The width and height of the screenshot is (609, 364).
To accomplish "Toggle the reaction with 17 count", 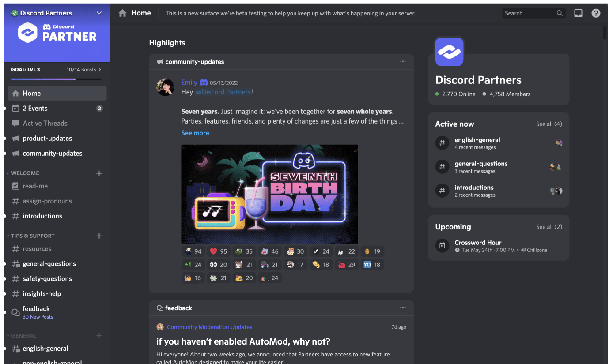I will coord(295,265).
